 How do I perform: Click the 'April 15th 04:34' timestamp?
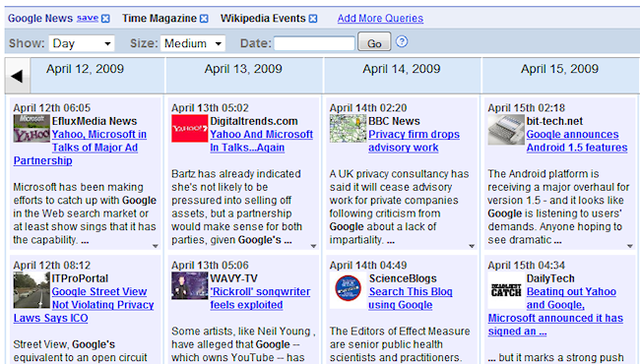pos(526,266)
